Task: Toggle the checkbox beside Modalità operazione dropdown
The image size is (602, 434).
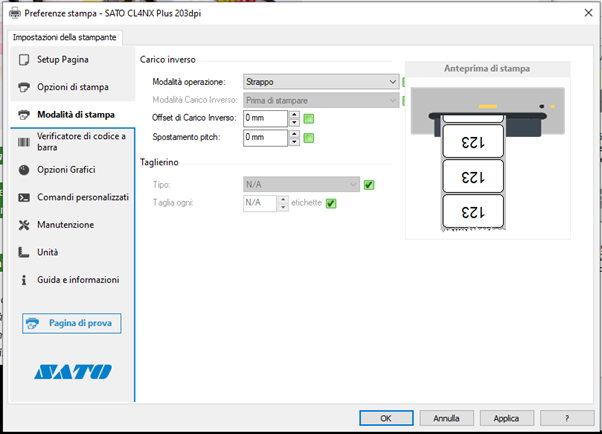Action: 404,82
